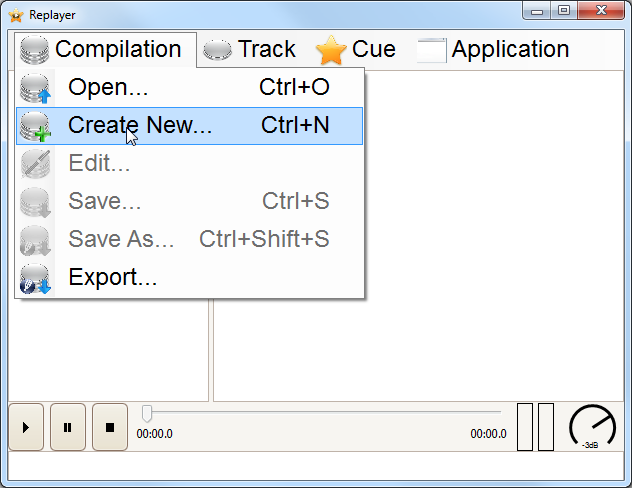Click the Replayer star icon in title bar
This screenshot has height=488, width=632.
coord(16,15)
